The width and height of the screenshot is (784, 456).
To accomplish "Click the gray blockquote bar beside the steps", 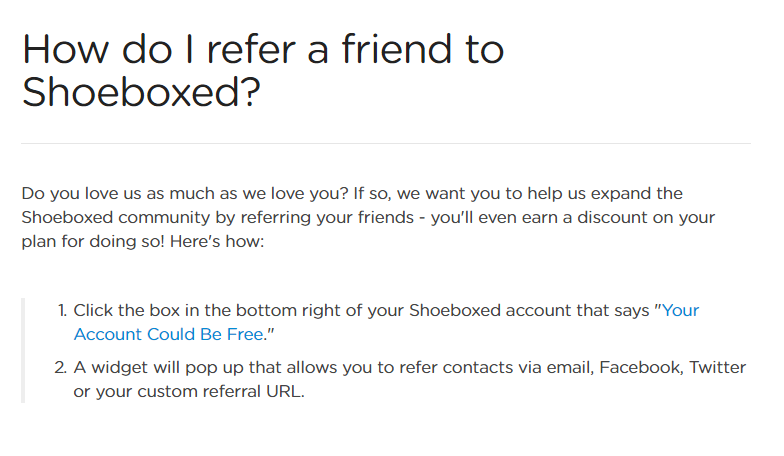I will point(23,350).
